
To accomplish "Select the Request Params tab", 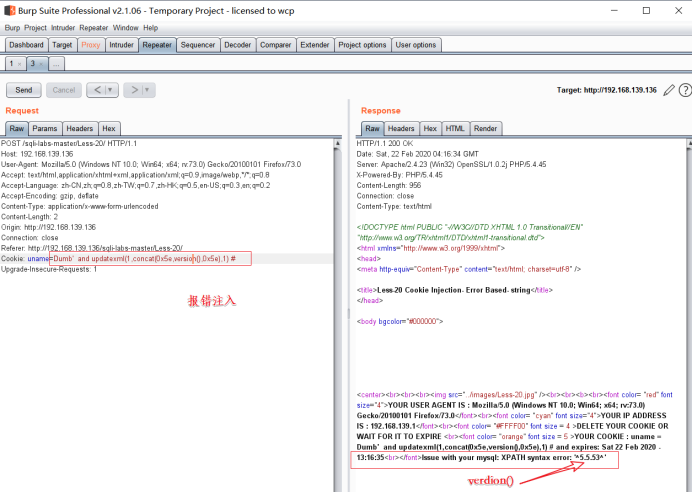I will click(x=45, y=128).
